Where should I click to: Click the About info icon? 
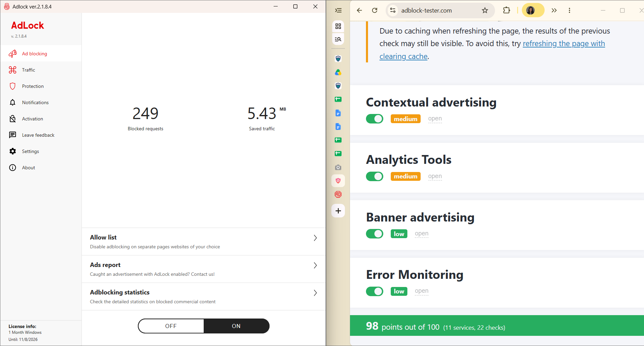coord(13,168)
